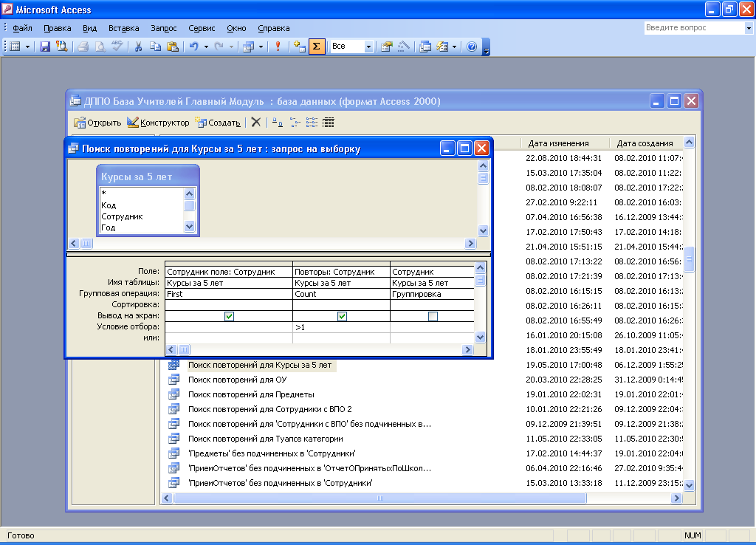This screenshot has width=756, height=545.
Task: Click in the 'Введите вопрос' help box
Action: (694, 28)
